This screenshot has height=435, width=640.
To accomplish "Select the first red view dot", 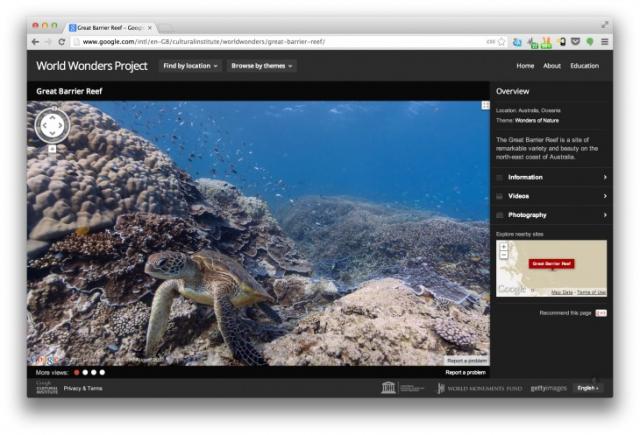I will [77, 372].
